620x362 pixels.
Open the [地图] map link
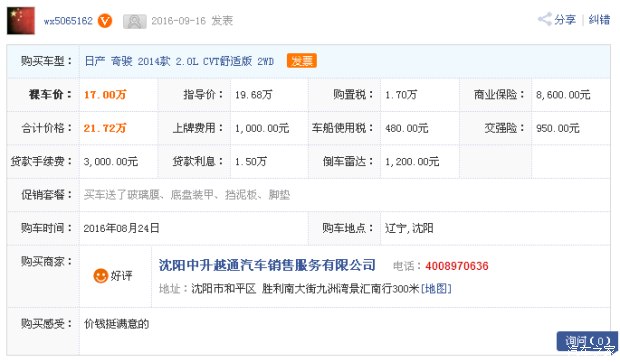(436, 288)
